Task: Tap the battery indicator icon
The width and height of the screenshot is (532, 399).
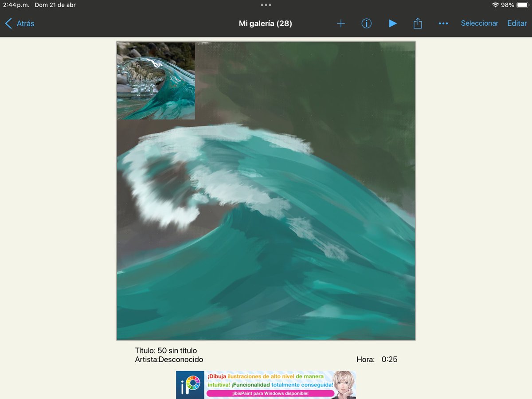Action: coord(522,5)
